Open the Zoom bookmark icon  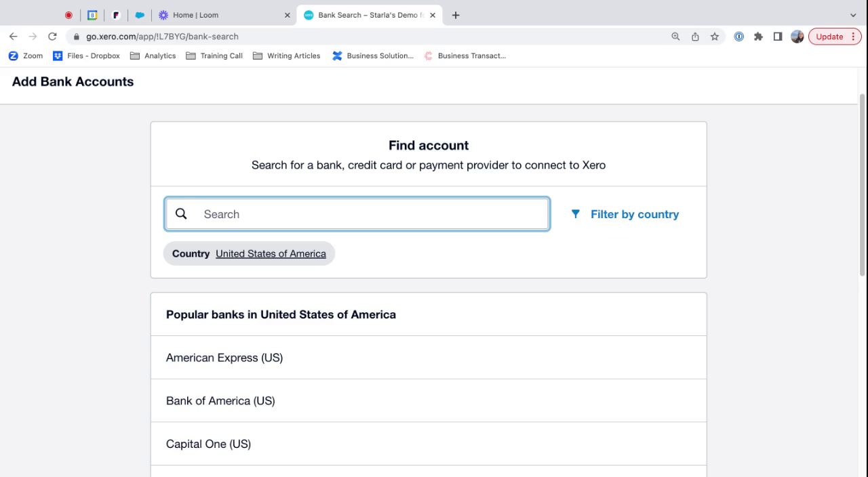(13, 56)
